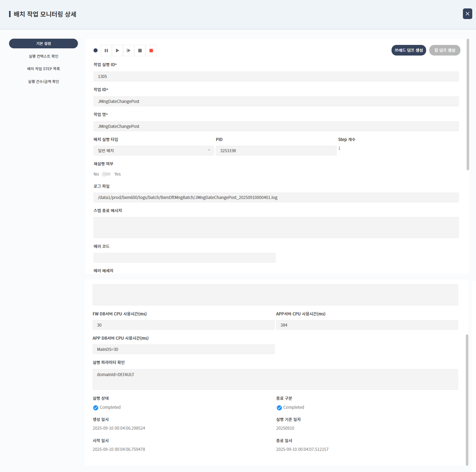Close the batch job monitoring detail dialog

click(467, 14)
